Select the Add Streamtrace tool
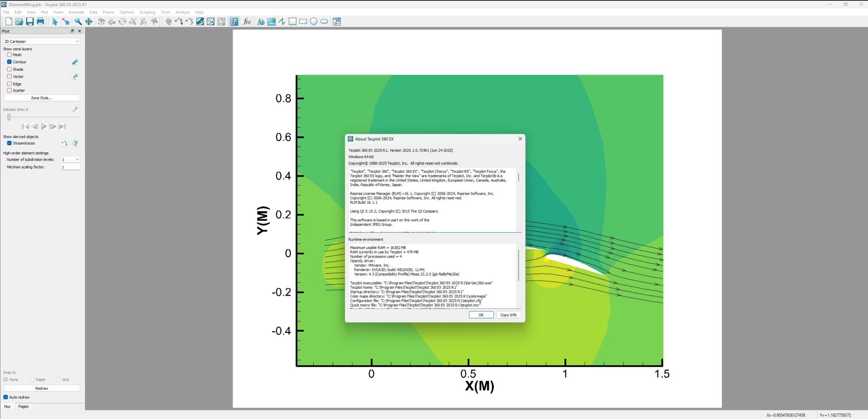The height and width of the screenshot is (419, 868). coord(179,21)
